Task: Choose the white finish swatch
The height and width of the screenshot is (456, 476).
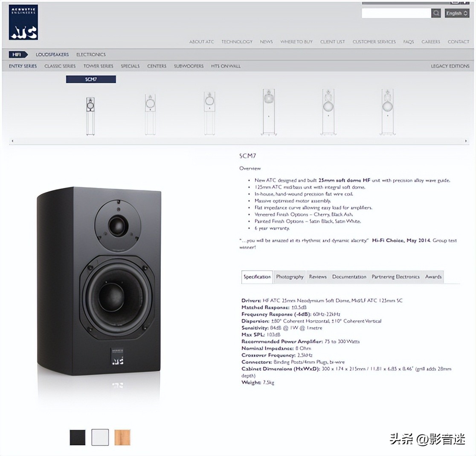Action: point(100,437)
